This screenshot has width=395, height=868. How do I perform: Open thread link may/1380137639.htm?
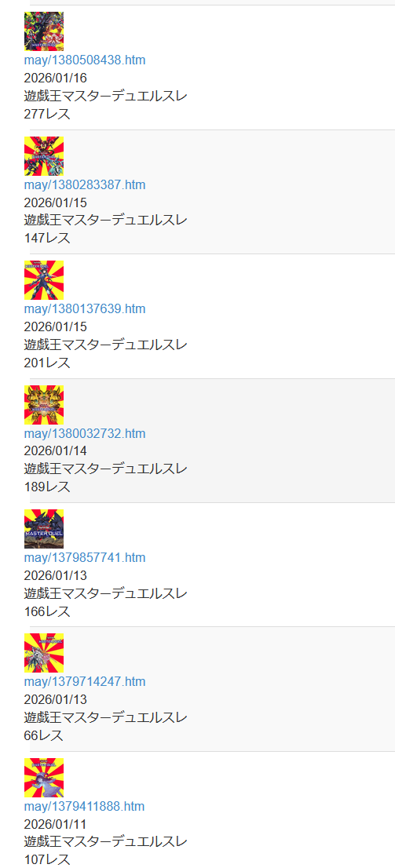(x=85, y=309)
